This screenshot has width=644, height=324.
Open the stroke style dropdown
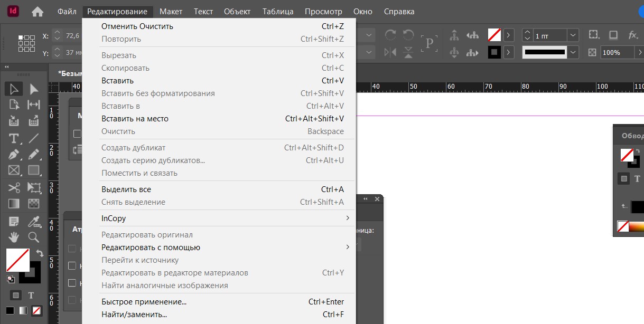[573, 52]
